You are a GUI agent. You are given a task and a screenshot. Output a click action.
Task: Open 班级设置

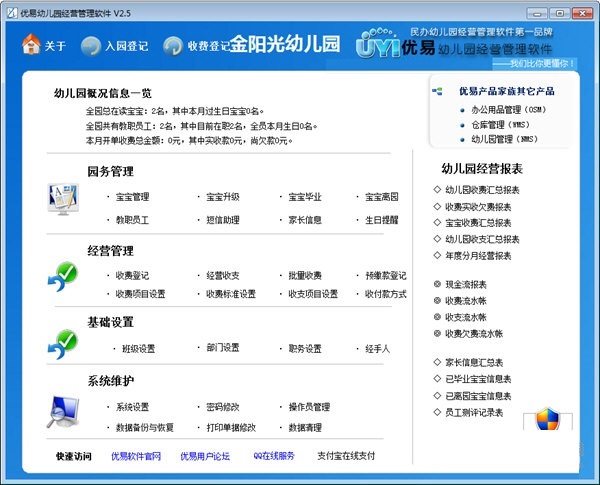[x=139, y=349]
